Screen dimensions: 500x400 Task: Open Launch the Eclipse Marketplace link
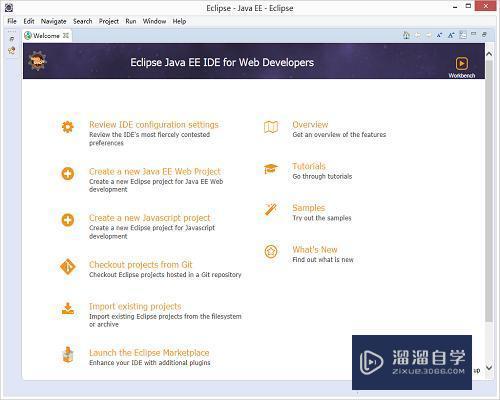pyautogui.click(x=149, y=353)
